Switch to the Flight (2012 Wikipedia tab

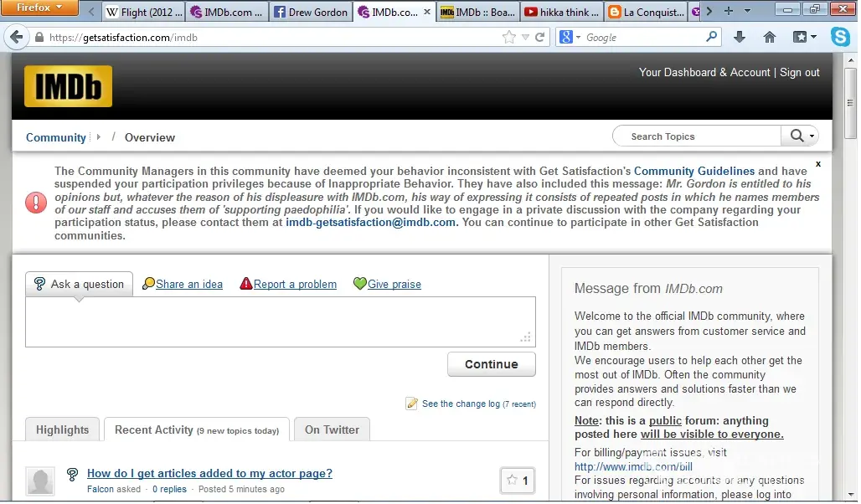point(144,12)
